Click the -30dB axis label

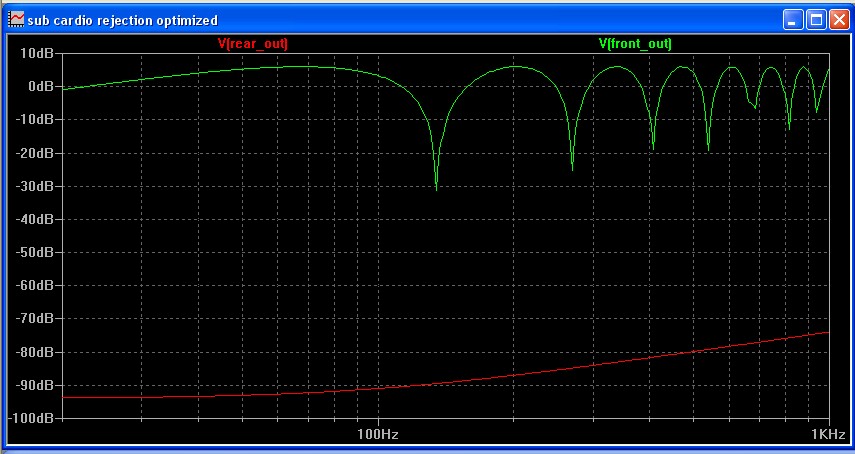point(34,186)
